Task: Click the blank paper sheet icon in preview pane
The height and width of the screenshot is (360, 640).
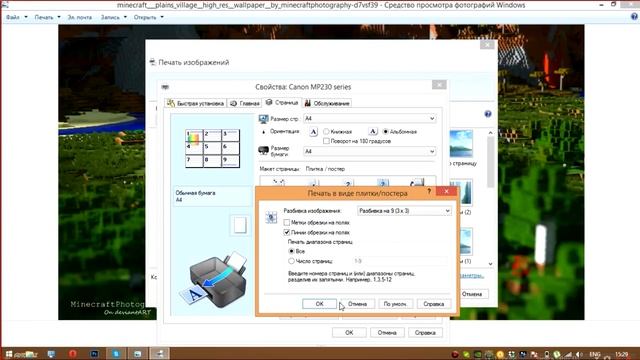Action: point(240,225)
